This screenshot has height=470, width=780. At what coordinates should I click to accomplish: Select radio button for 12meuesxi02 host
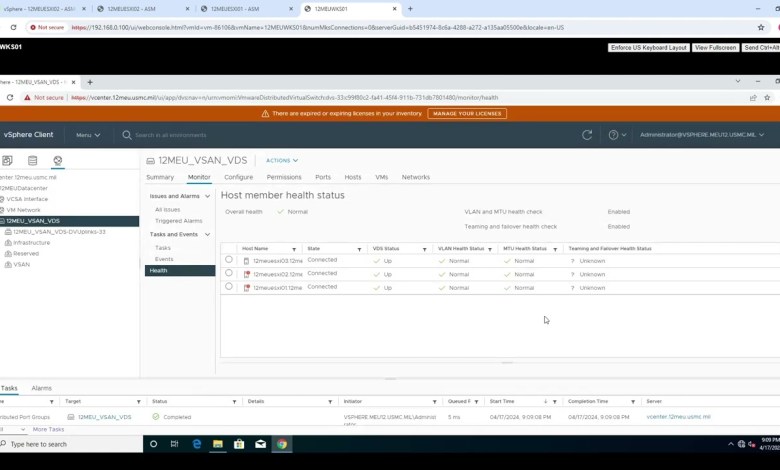(x=229, y=273)
